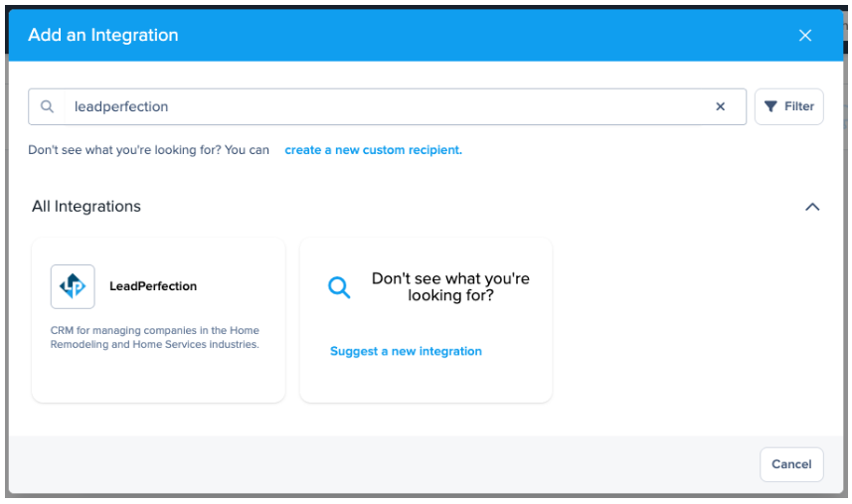
Task: Click the LeadPerfection CRM description text
Action: click(x=154, y=337)
